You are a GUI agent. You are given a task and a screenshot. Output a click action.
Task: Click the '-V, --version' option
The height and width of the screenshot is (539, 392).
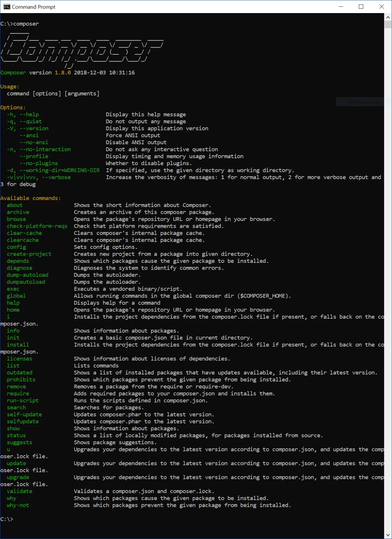click(28, 128)
